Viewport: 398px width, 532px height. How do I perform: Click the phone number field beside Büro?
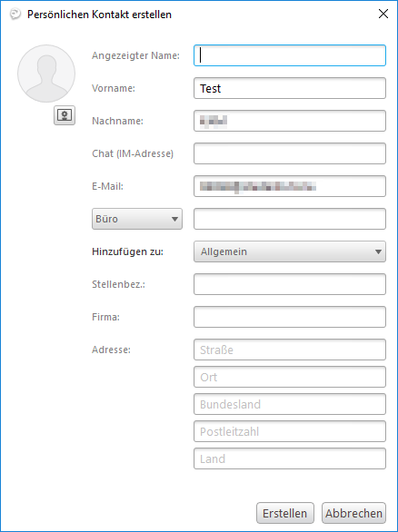coord(290,219)
